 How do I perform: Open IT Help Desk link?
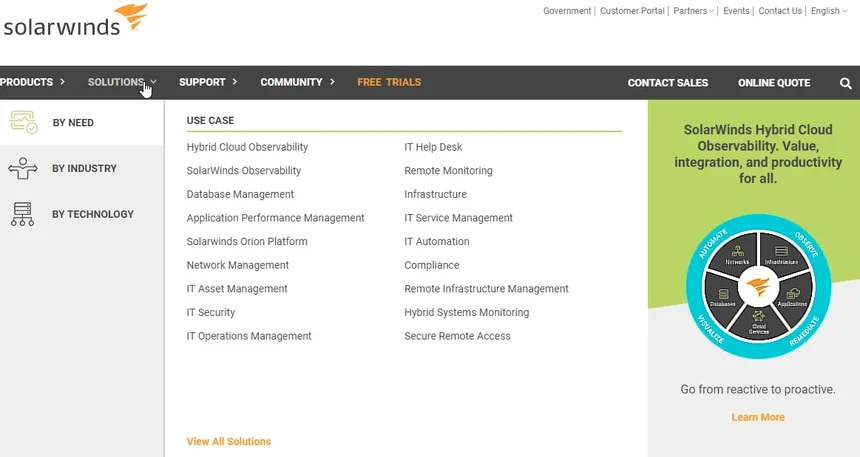[433, 147]
